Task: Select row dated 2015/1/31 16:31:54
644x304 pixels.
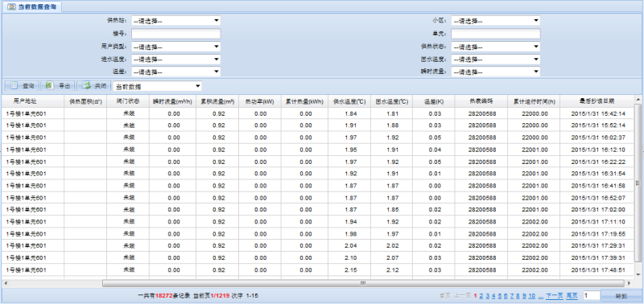Action: (318, 174)
